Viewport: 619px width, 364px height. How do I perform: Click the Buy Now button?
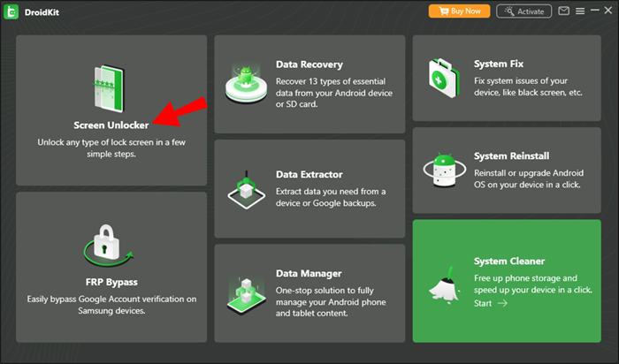[459, 11]
